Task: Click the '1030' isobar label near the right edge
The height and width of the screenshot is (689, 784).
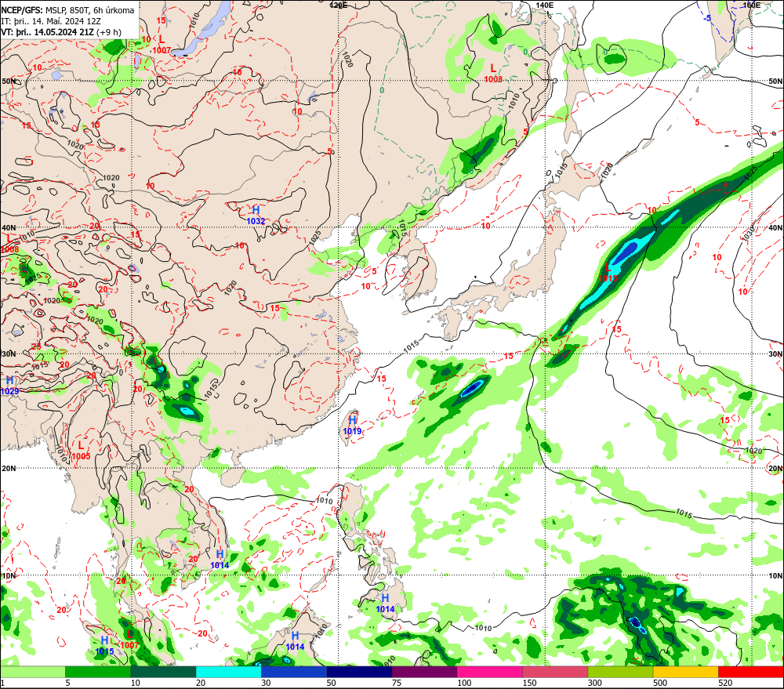Action: [747, 233]
